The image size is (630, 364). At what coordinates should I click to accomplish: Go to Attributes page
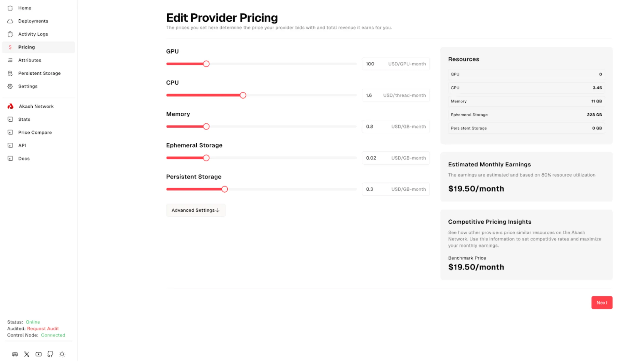coord(30,60)
